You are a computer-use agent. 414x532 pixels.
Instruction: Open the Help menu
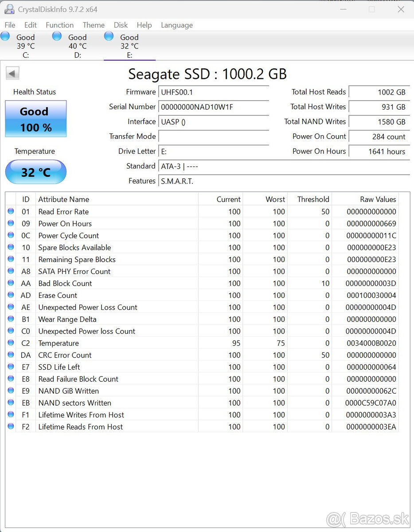144,25
